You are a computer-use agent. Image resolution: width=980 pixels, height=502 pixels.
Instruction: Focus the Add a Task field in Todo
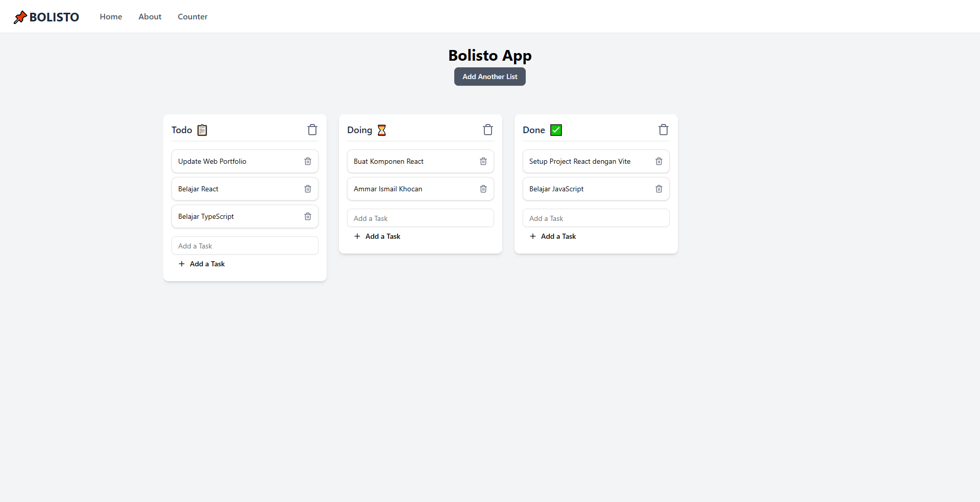tap(244, 246)
